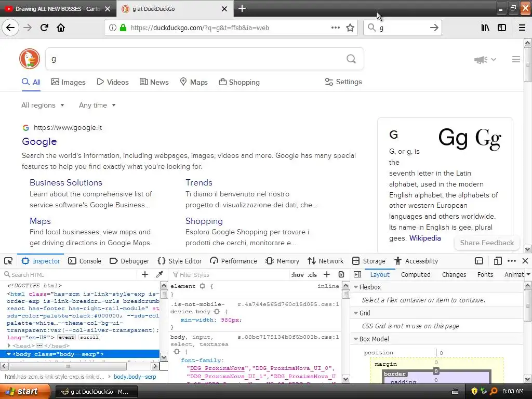Switch to the Style Editor tab
532x399 pixels.
(179, 261)
